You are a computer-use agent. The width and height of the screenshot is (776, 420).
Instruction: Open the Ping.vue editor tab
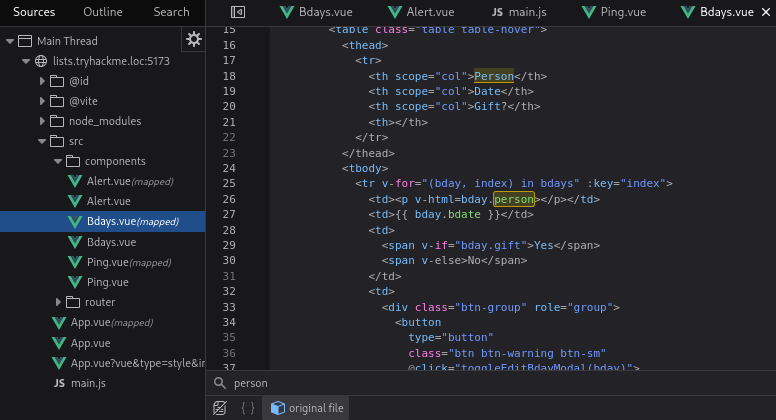[614, 12]
